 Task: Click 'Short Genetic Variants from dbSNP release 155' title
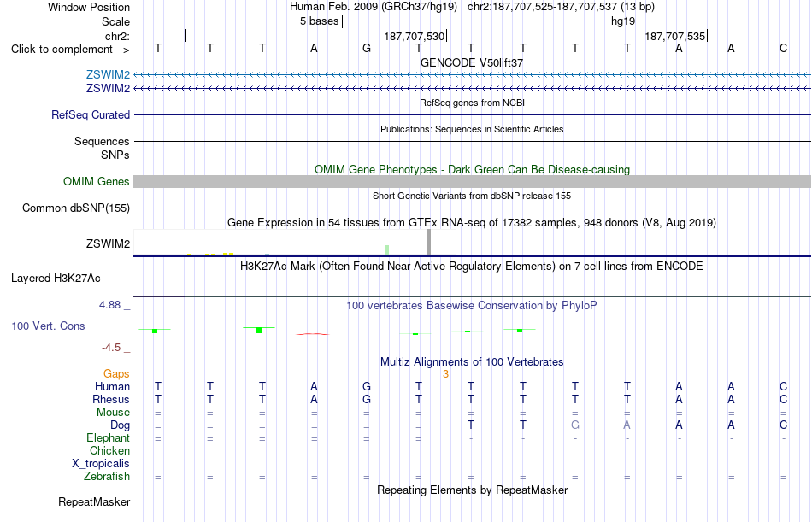[x=472, y=196]
